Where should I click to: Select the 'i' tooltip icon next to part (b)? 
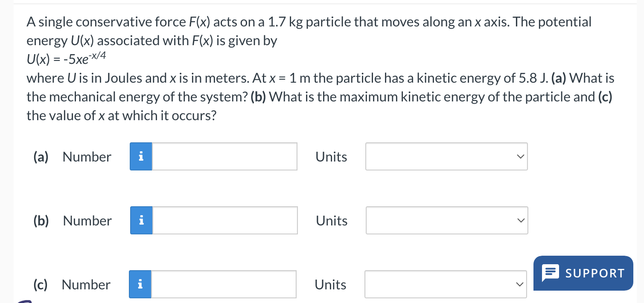[x=141, y=220]
